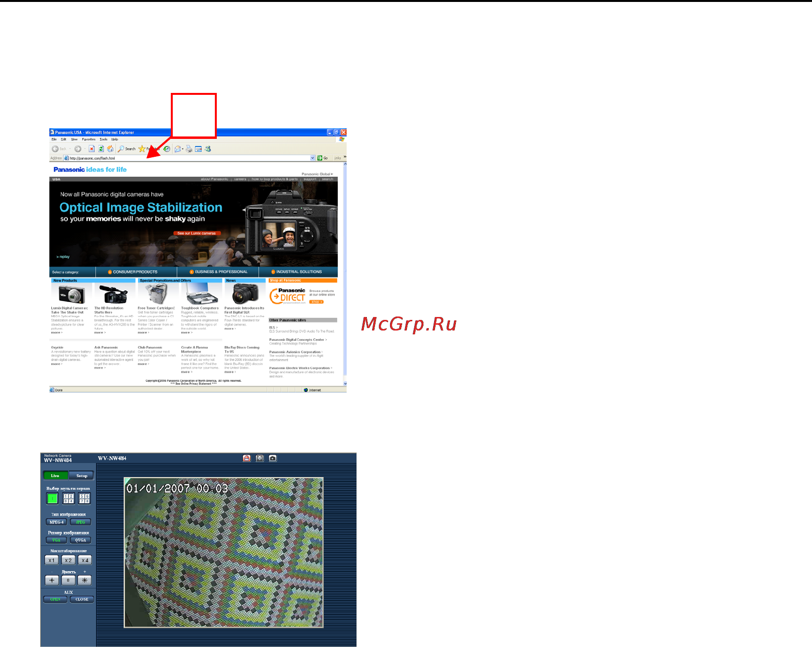This screenshot has height=647, width=812.
Task: Click the snapshot camera icon in camera header
Action: tap(273, 458)
